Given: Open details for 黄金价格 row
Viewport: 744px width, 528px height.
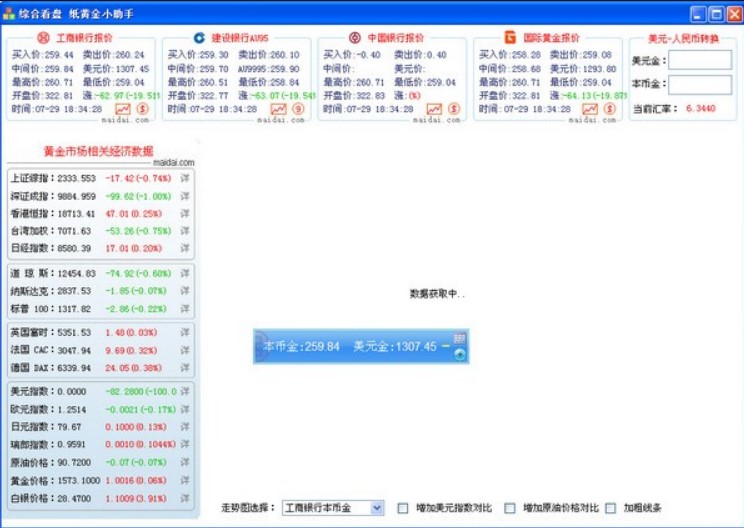Looking at the screenshot, I should click(185, 481).
